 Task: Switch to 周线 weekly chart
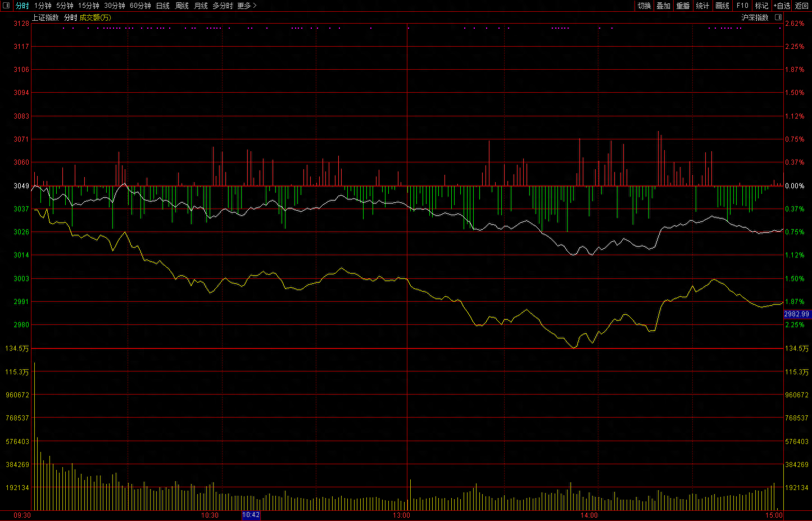point(182,6)
